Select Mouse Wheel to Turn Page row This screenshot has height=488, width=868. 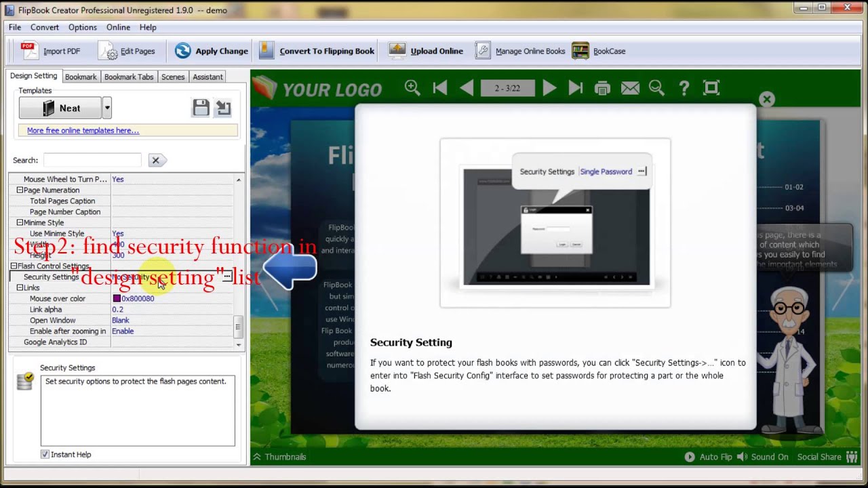(x=121, y=179)
